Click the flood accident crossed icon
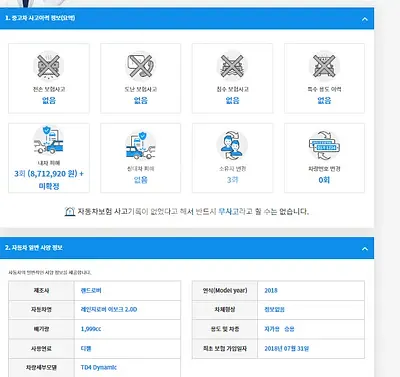This screenshot has width=400, height=377. point(232,66)
